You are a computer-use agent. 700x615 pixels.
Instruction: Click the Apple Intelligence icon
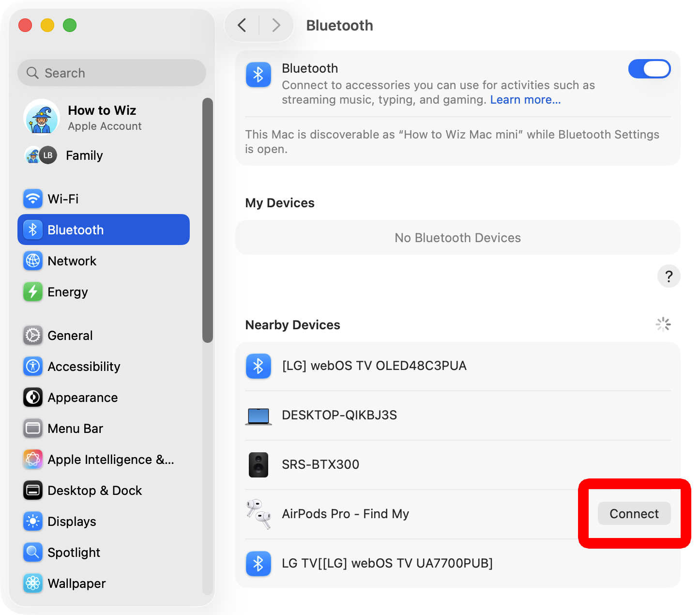[32, 459]
